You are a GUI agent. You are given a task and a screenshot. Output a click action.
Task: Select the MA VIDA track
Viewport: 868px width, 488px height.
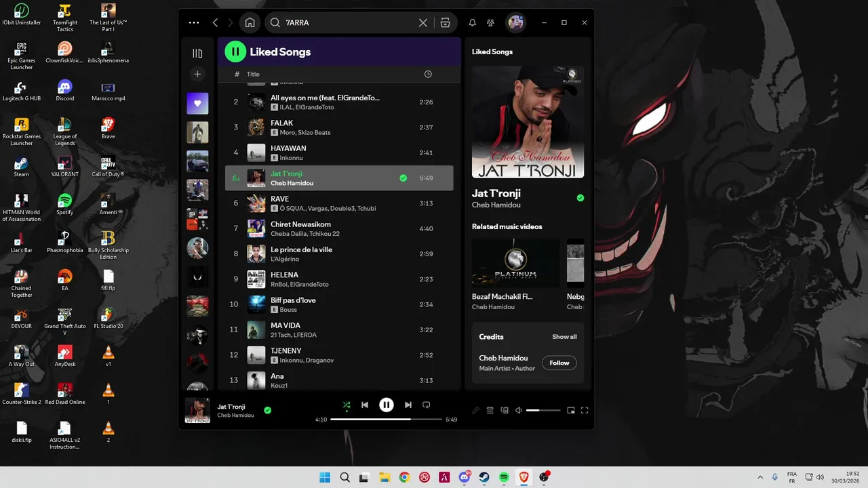339,329
